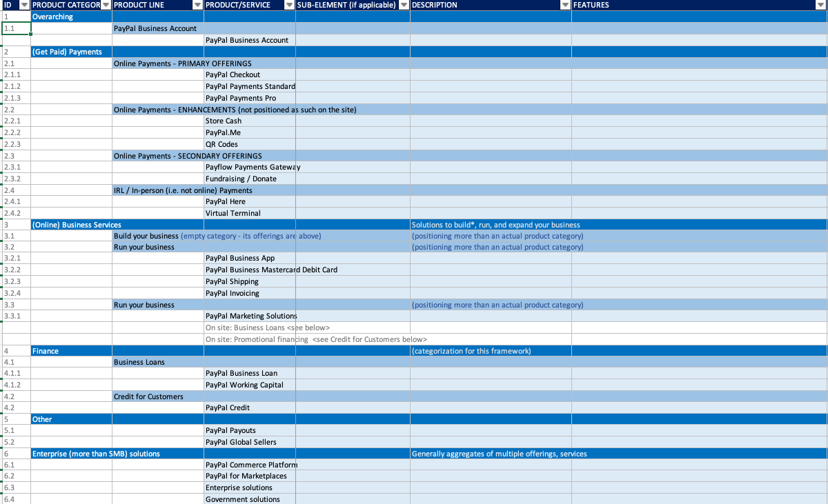
Task: Click 'PayPal Business Mastercard Debit Card' cell
Action: [x=250, y=270]
